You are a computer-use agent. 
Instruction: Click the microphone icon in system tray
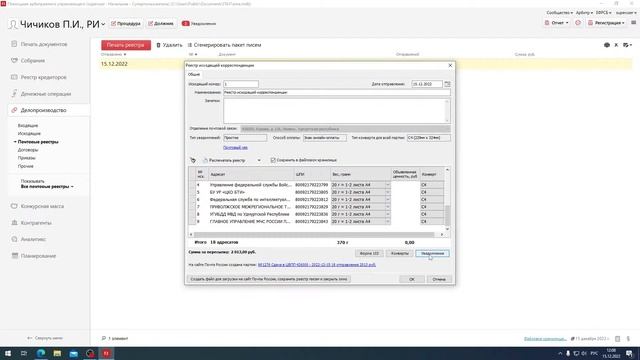(568, 353)
